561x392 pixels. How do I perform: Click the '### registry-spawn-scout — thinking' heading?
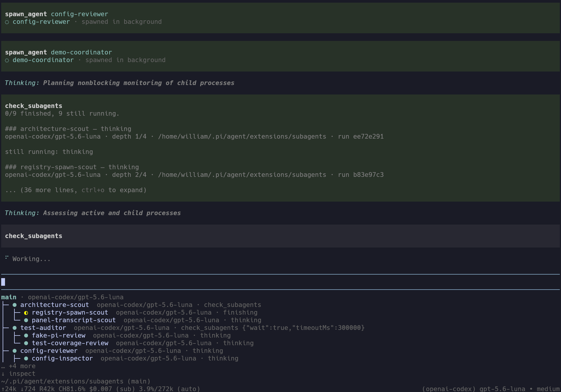(72, 167)
